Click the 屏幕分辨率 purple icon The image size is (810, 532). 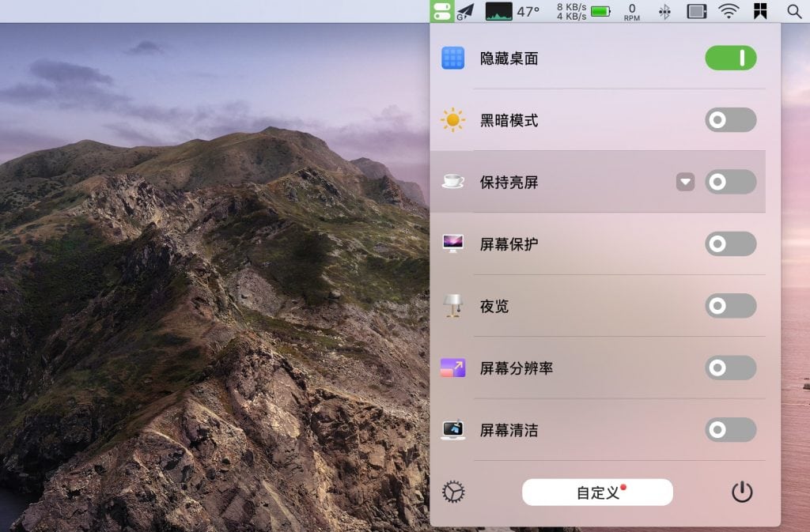coord(453,368)
